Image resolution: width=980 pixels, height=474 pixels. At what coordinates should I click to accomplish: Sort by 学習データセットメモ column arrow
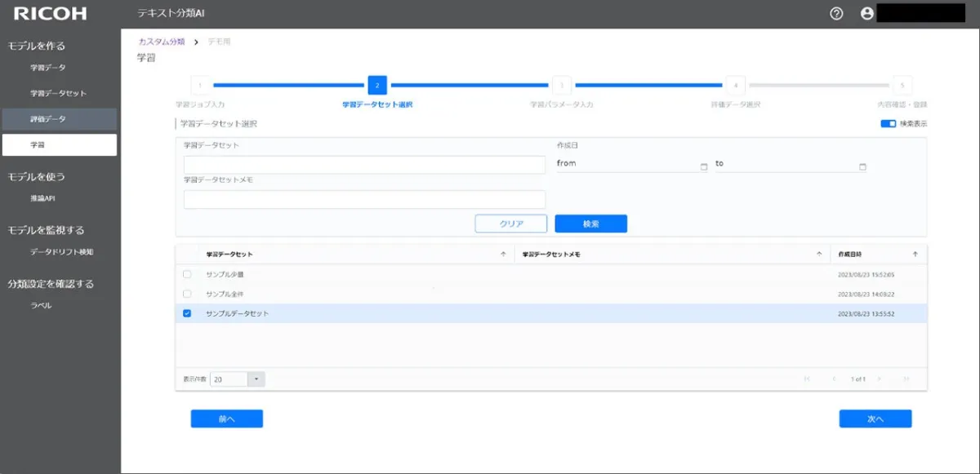819,255
